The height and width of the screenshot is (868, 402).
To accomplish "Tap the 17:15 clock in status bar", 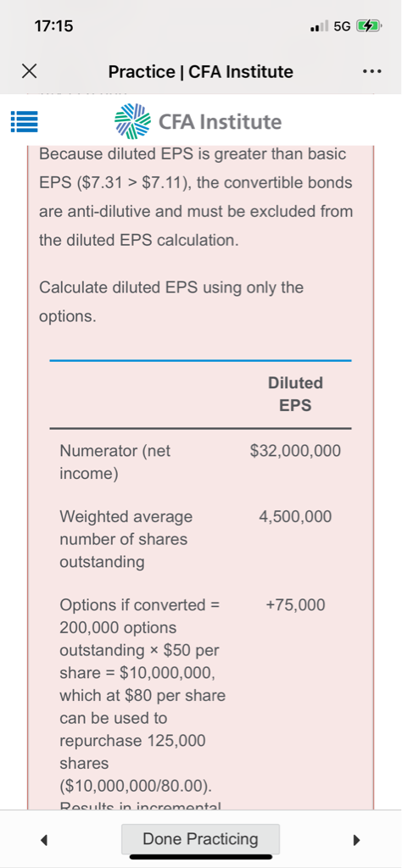I will coord(53,26).
